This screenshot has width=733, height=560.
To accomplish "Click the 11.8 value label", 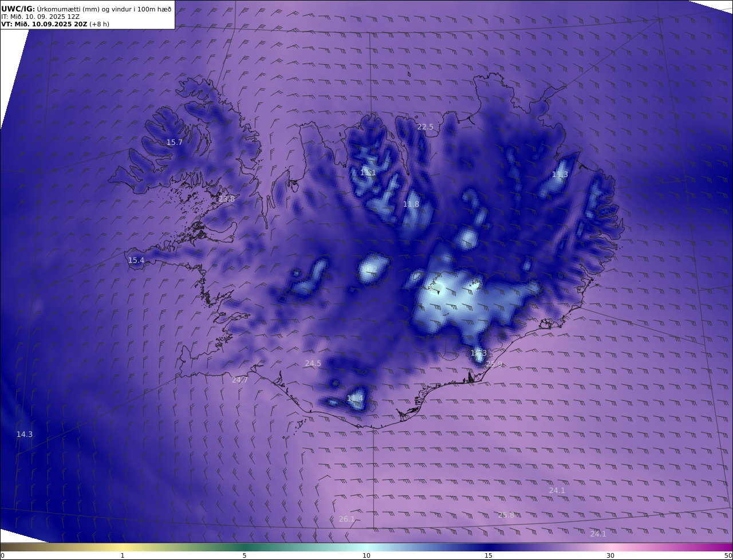I will [x=411, y=204].
